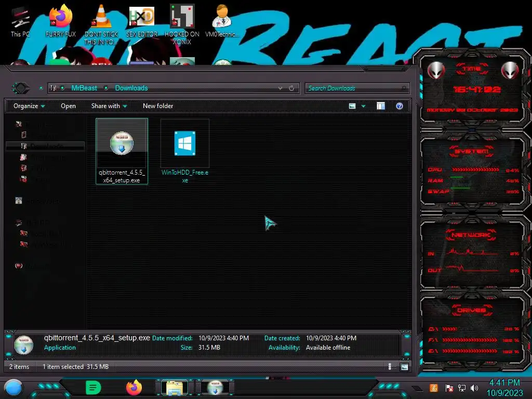Click the Date modified label in details pane
Screen dimensions: 532x399
(x=172, y=338)
